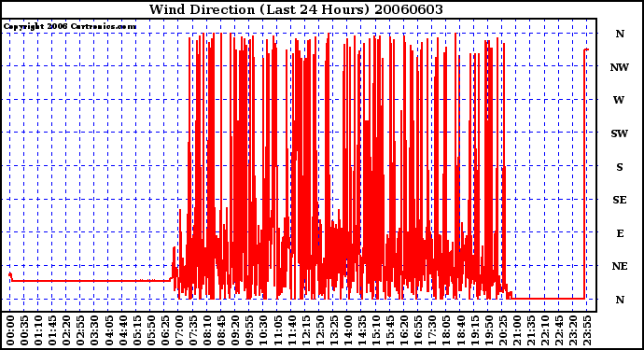Click the "22:10" time axis label

(545, 330)
